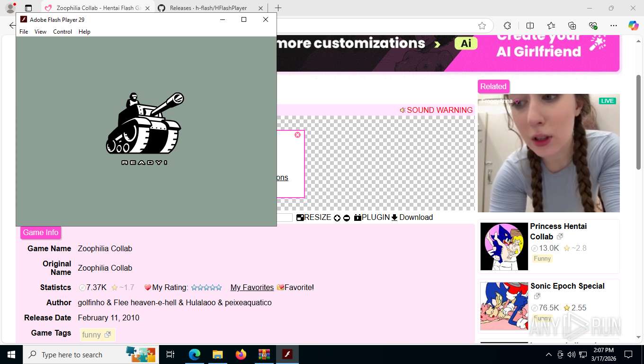Open the Sonic Epoch Special title link
This screenshot has height=364, width=644.
click(567, 286)
